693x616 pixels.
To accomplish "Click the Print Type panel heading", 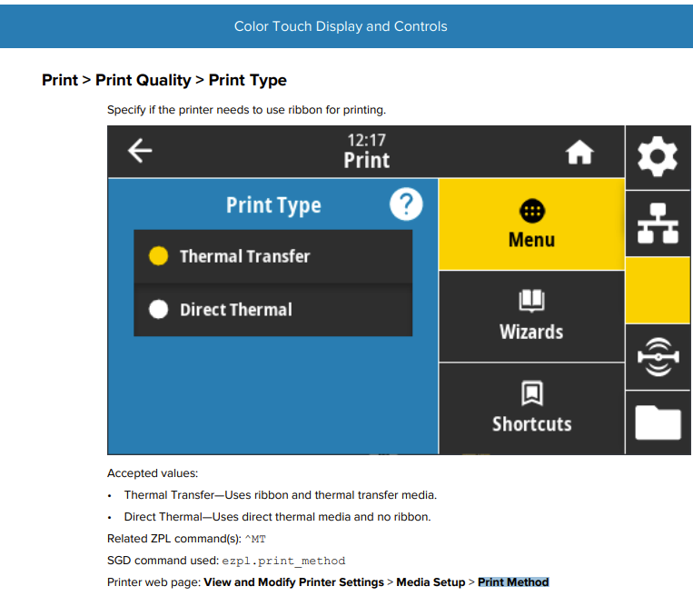I will coord(273,205).
